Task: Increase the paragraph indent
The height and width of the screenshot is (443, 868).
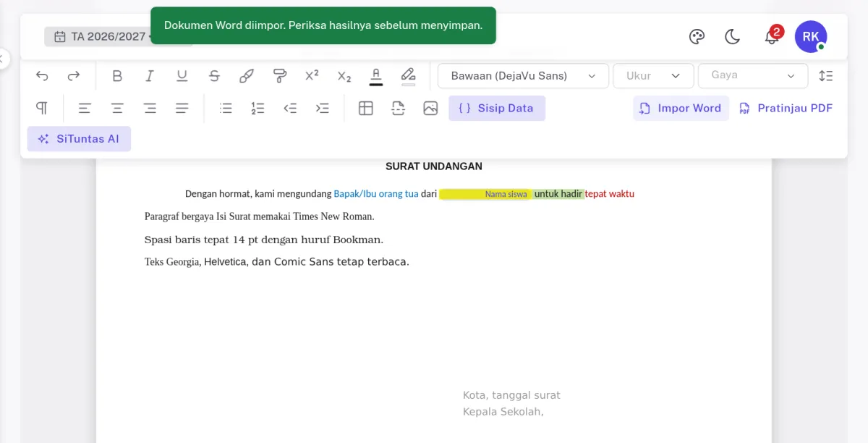Action: pyautogui.click(x=323, y=109)
